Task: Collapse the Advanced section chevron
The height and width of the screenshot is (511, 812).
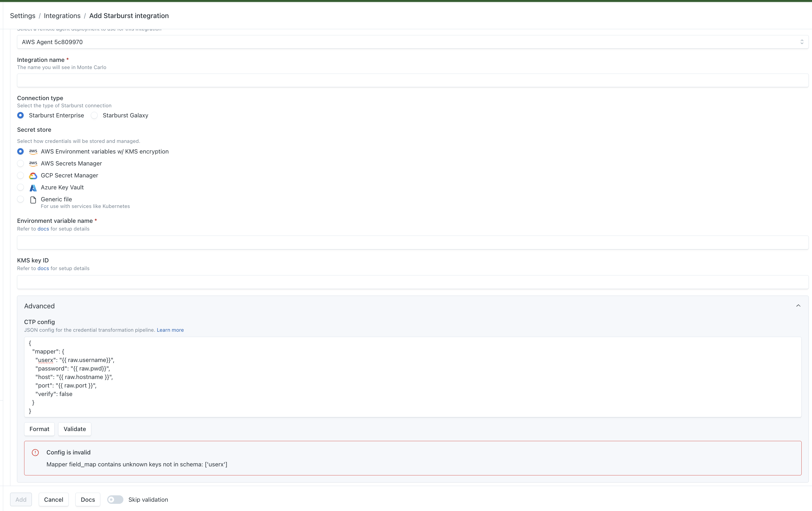Action: (x=798, y=306)
